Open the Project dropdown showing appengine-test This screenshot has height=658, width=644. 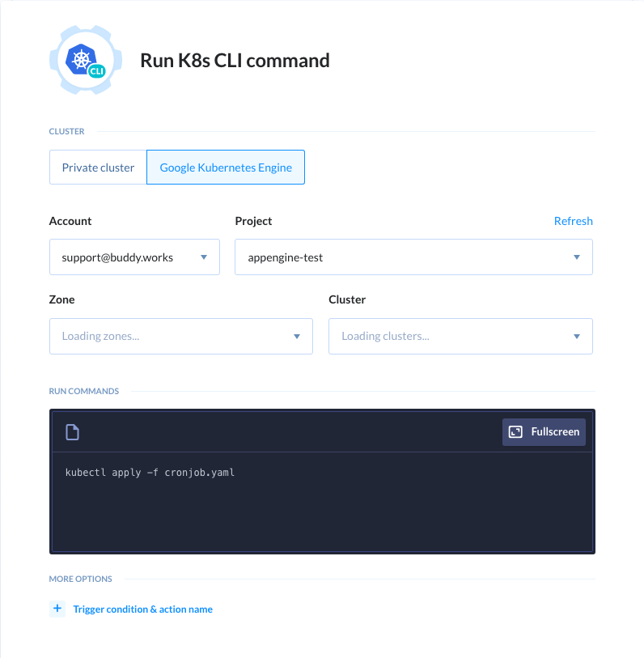(413, 257)
